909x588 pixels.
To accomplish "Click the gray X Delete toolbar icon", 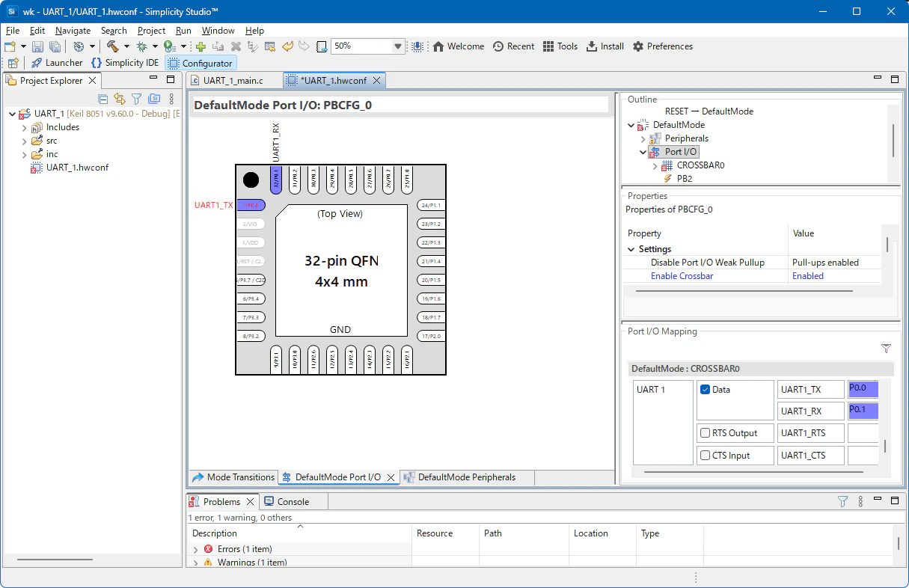I will (236, 46).
